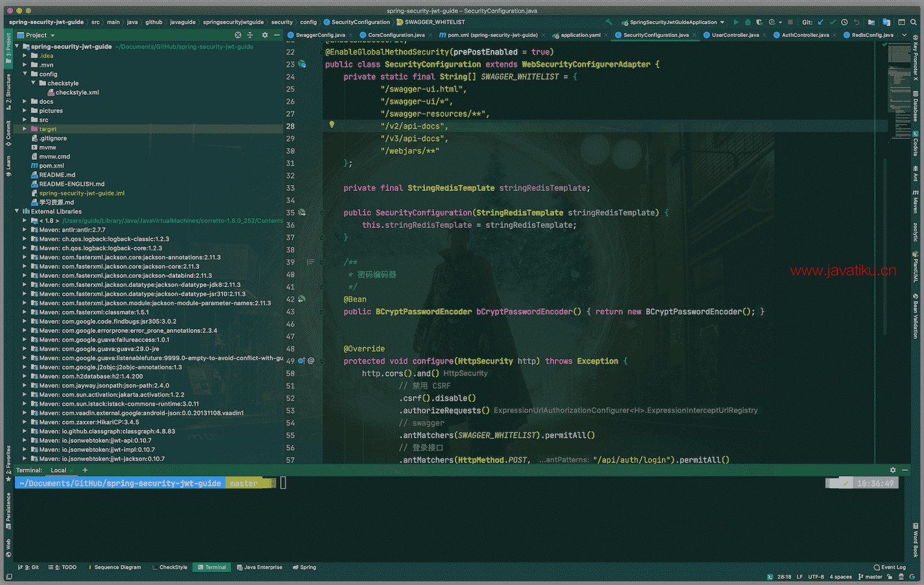Open the Maven side tool window

pyautogui.click(x=916, y=202)
